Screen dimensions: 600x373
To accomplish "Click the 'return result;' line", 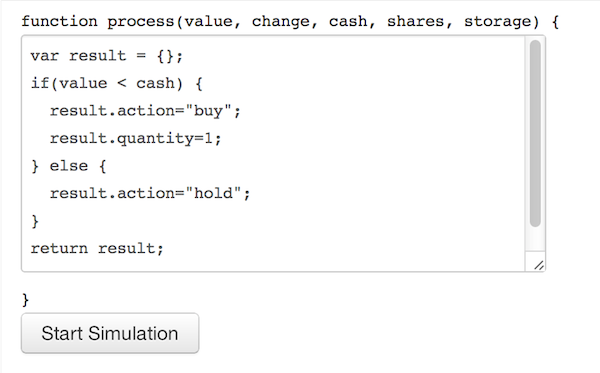I will tap(97, 249).
